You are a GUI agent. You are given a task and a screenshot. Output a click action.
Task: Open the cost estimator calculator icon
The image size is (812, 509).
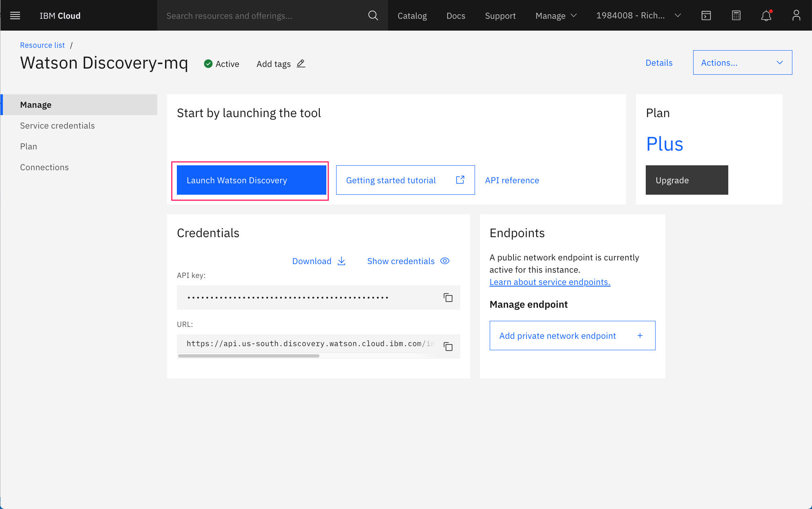pyautogui.click(x=736, y=16)
